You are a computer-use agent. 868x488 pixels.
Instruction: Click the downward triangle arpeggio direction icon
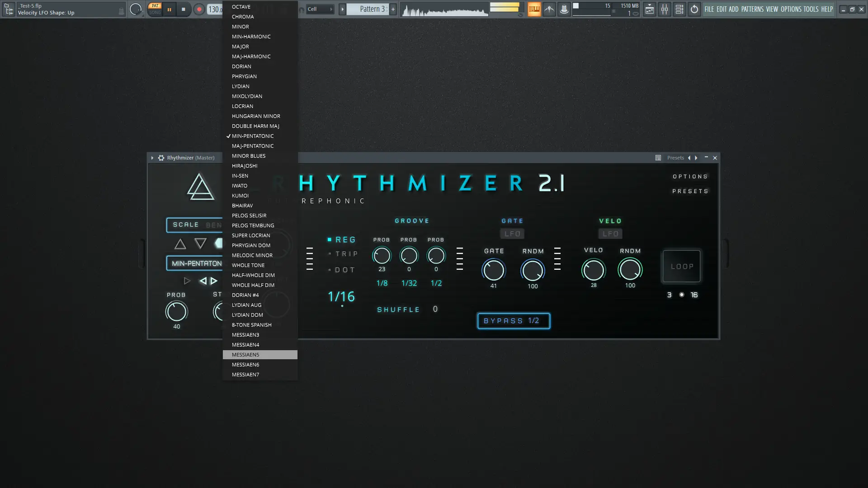point(200,244)
